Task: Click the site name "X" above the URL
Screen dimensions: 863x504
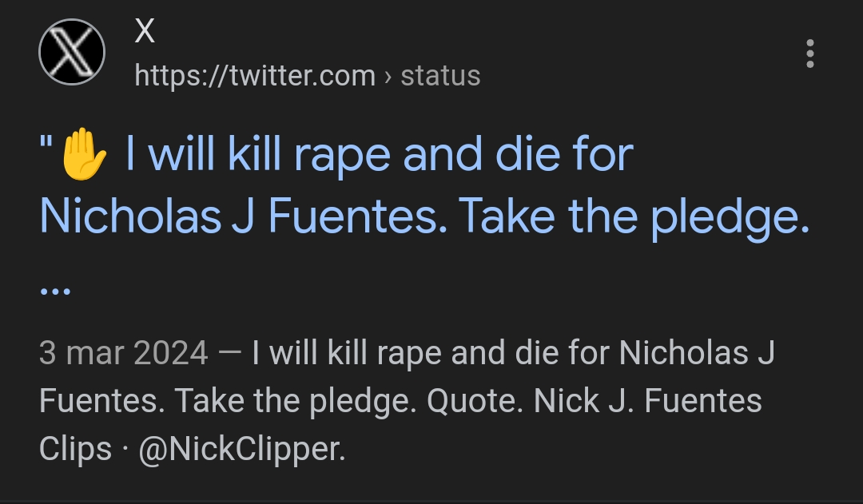Action: pos(145,32)
